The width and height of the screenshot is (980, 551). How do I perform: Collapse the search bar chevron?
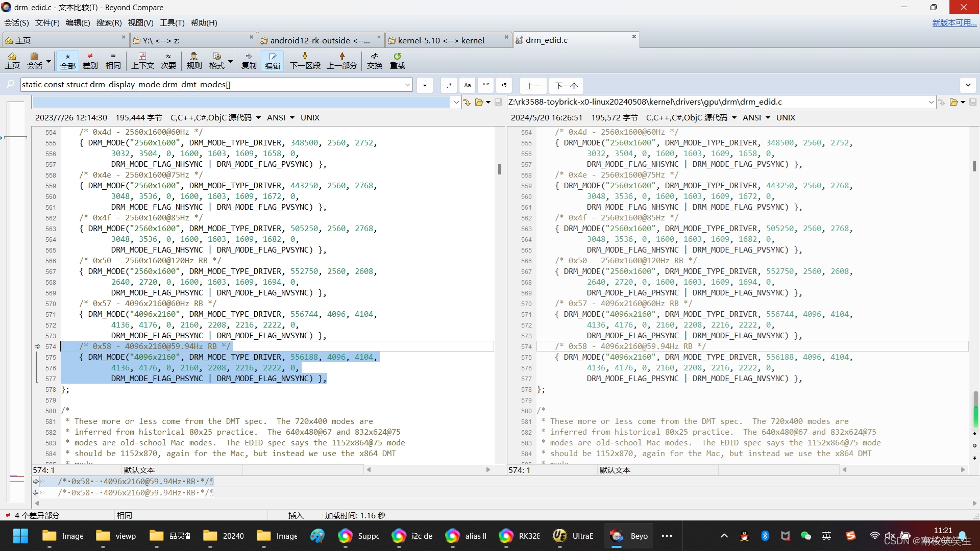click(968, 85)
